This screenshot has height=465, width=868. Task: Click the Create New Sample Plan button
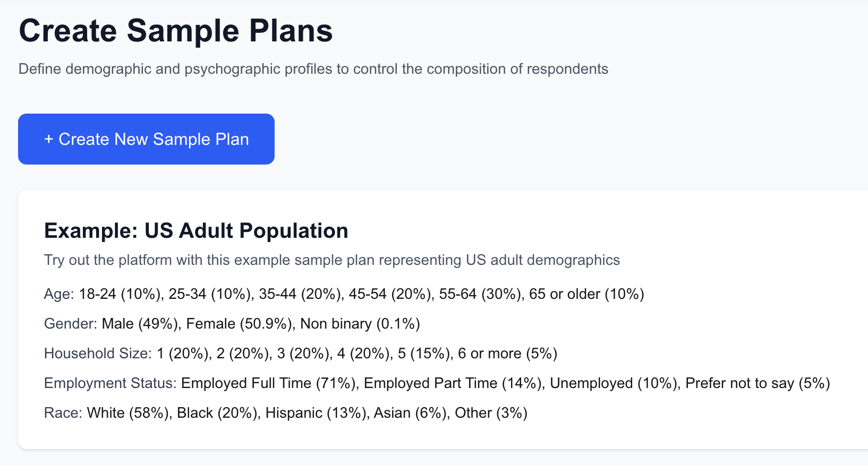pyautogui.click(x=146, y=139)
